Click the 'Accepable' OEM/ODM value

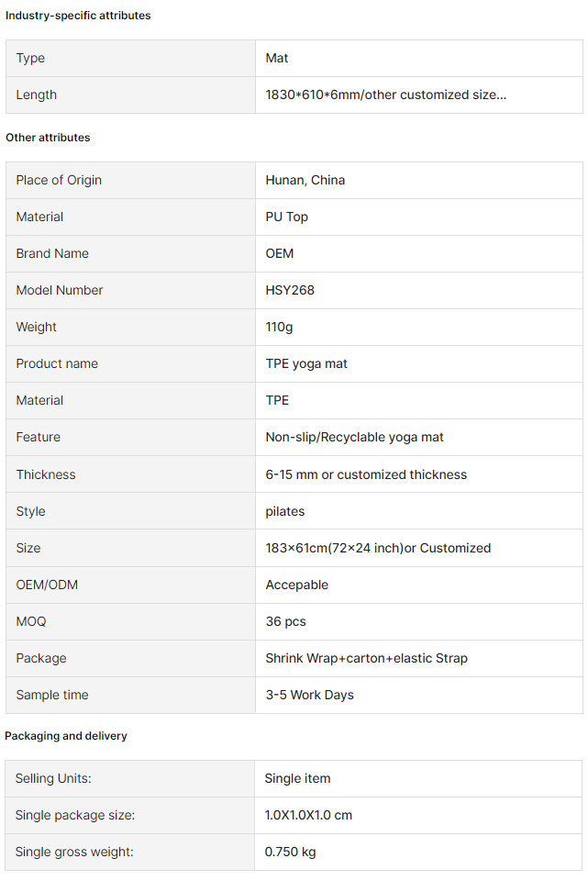(x=296, y=585)
